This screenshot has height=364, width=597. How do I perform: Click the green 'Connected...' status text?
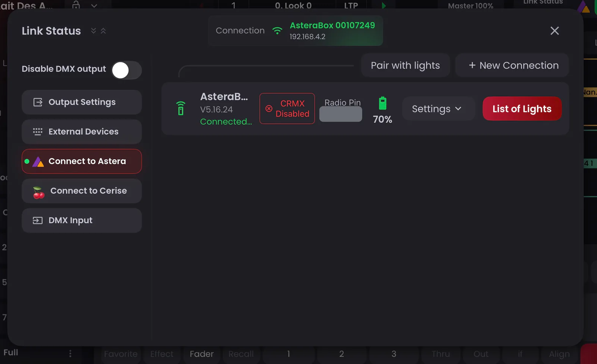[226, 122]
